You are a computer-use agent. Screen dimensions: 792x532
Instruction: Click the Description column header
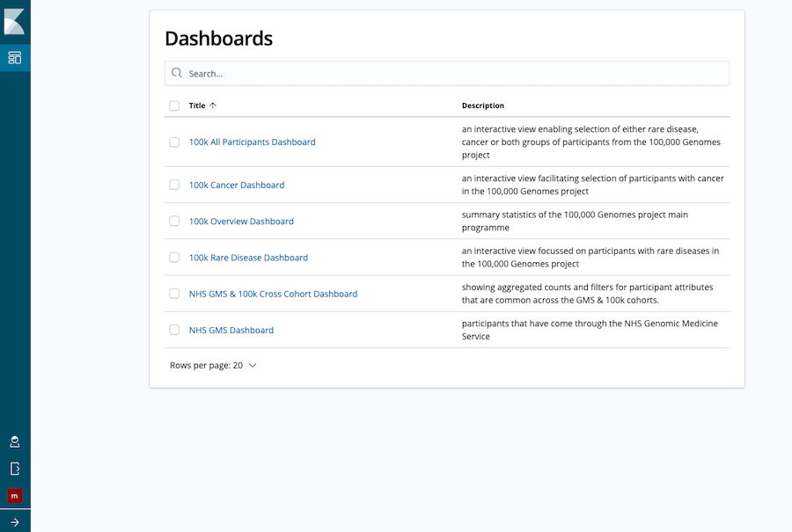(483, 106)
